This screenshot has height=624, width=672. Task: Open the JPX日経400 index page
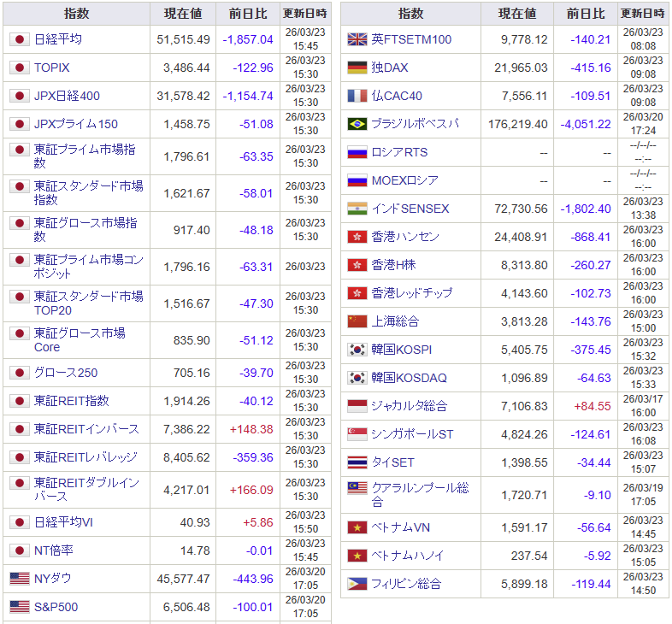coord(67,96)
